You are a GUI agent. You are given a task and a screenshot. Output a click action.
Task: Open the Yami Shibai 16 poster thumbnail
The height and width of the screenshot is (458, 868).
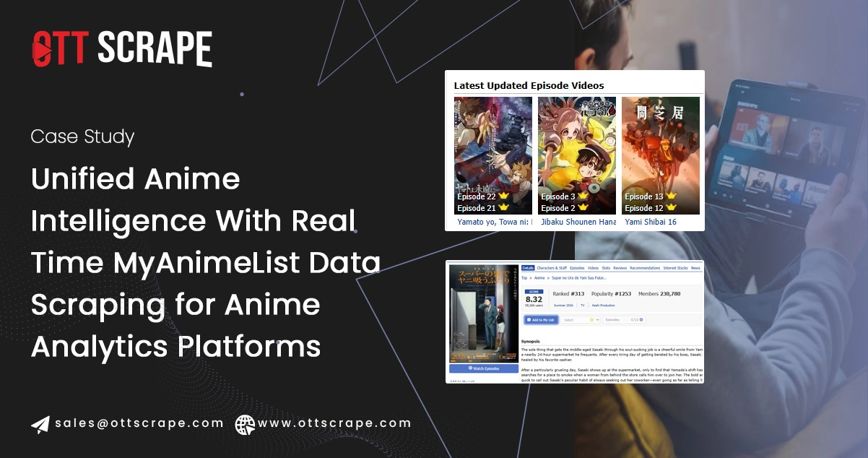coord(661,155)
